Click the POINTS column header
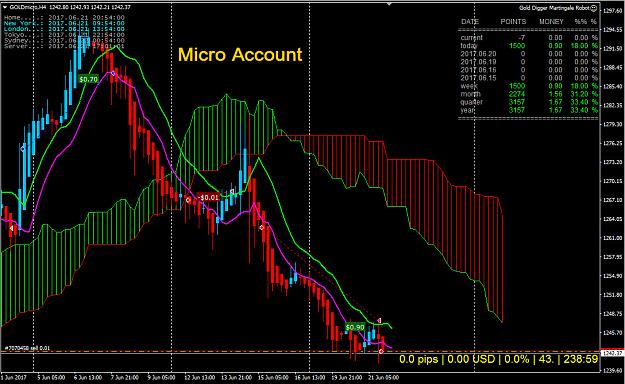 coord(513,22)
